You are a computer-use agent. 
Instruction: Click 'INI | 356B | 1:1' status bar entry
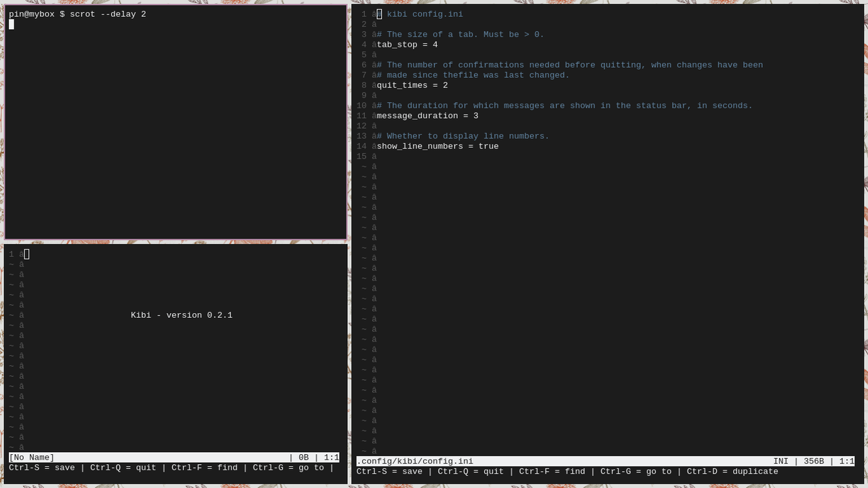tap(814, 462)
